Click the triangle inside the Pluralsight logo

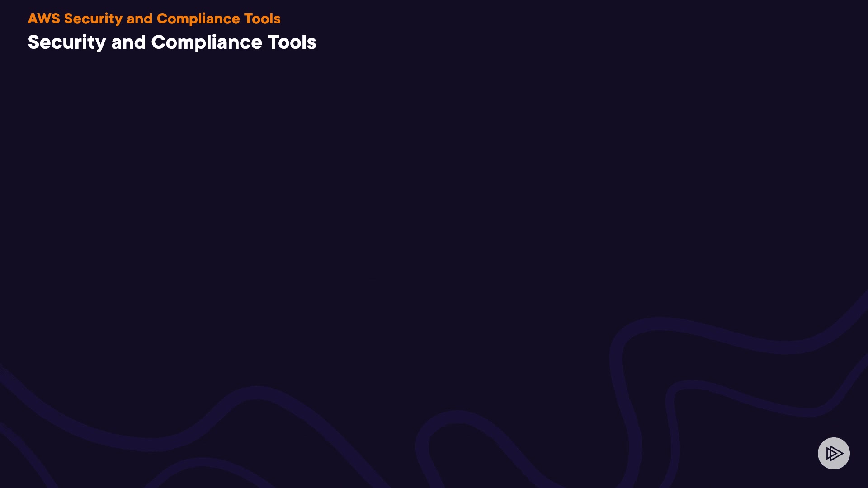pos(835,453)
